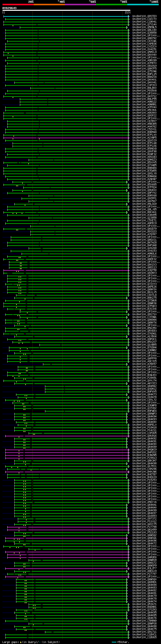The image size is (161, 644).
Task: Open hit UniRef100_C1EIT0
Action: 144,19
